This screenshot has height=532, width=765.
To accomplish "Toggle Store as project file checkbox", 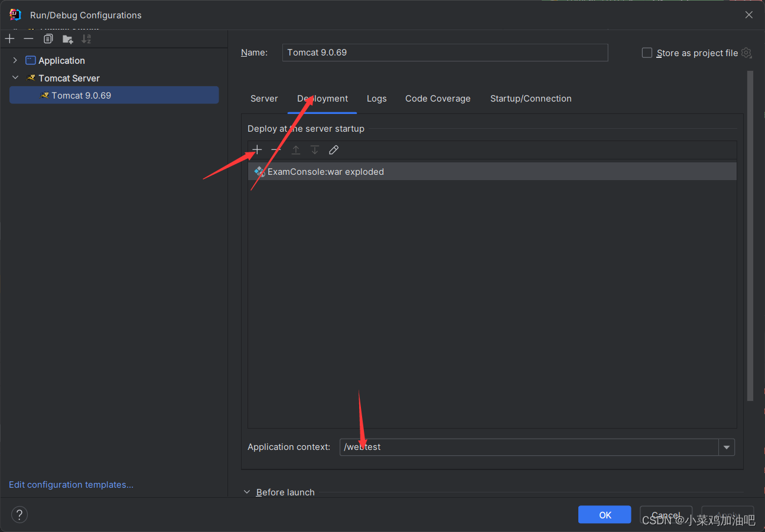I will point(647,53).
